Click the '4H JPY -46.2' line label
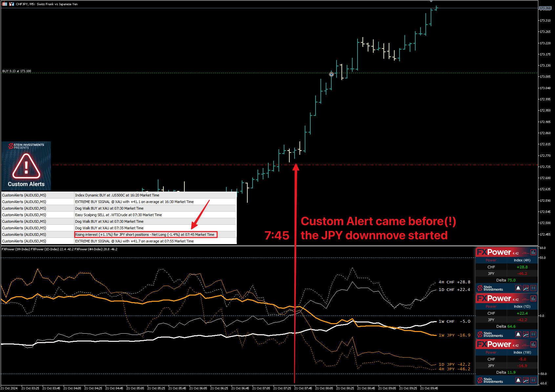The width and height of the screenshot is (555, 392). pyautogui.click(x=454, y=369)
